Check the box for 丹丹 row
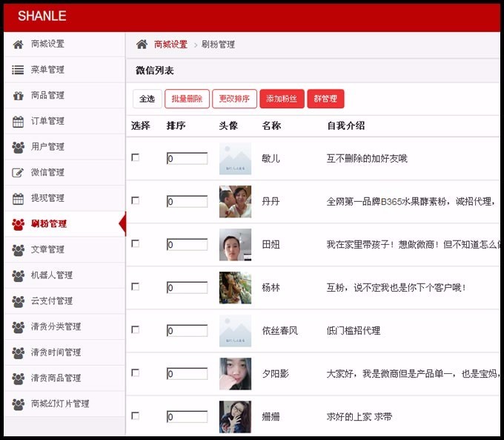 (136, 200)
